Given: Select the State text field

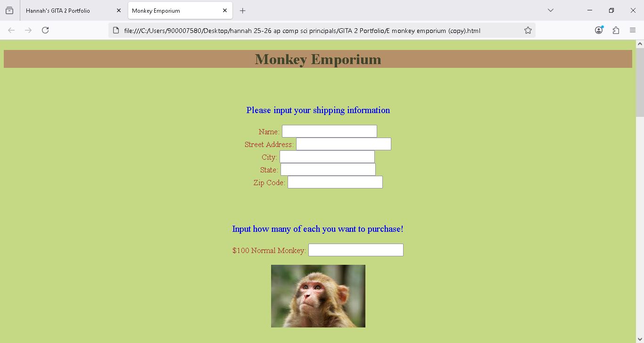Looking at the screenshot, I should click(328, 170).
